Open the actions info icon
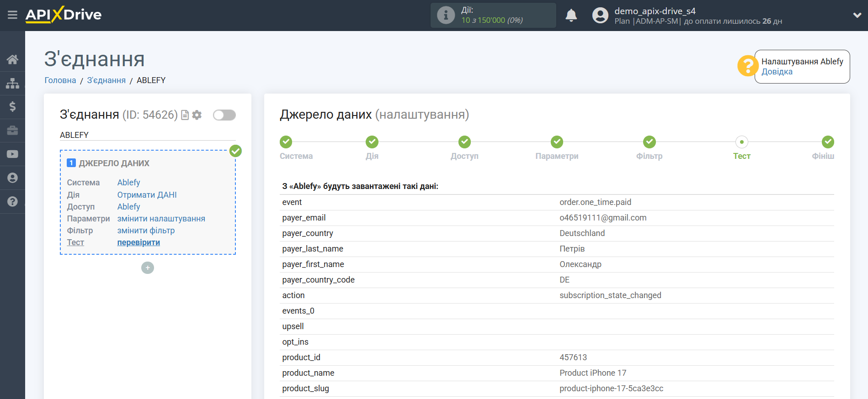868x399 pixels. coord(446,15)
